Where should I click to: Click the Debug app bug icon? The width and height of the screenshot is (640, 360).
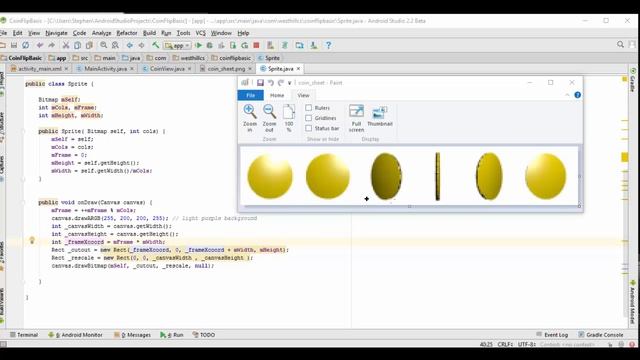(x=210, y=45)
